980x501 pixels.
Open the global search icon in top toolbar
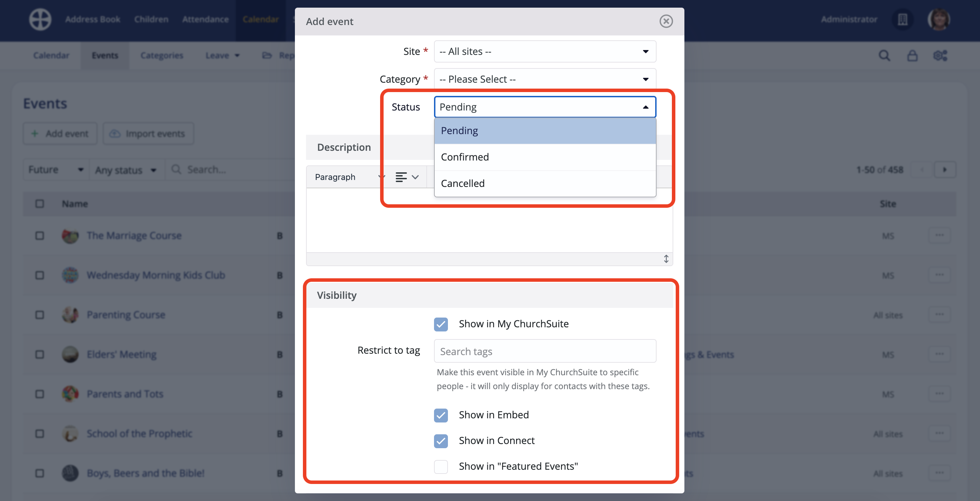point(884,56)
